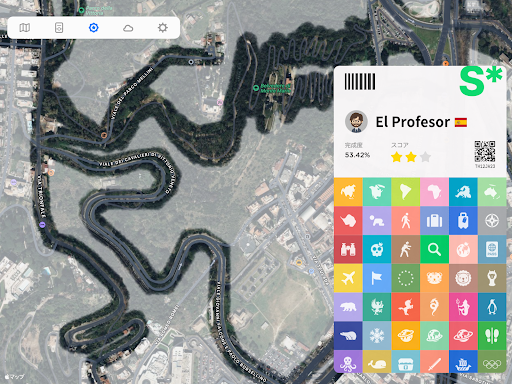This screenshot has width=512, height=384.
Task: Click the binoculars achievement badge
Action: coord(348,249)
